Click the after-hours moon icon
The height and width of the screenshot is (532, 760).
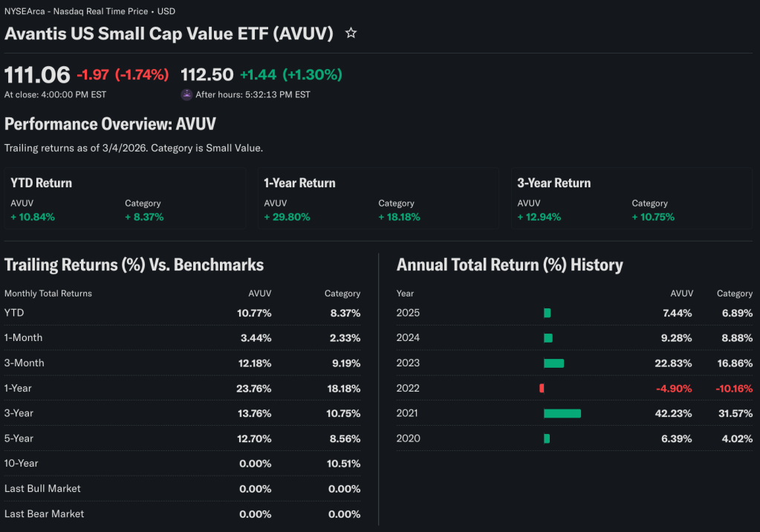tap(186, 94)
